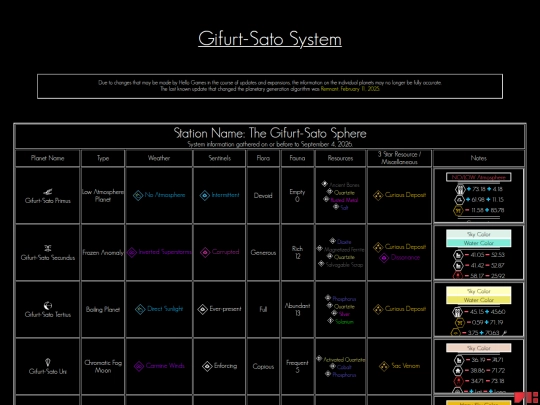Screen dimensions: 540x405
Task: Click the Notes column header
Action: 479,158
